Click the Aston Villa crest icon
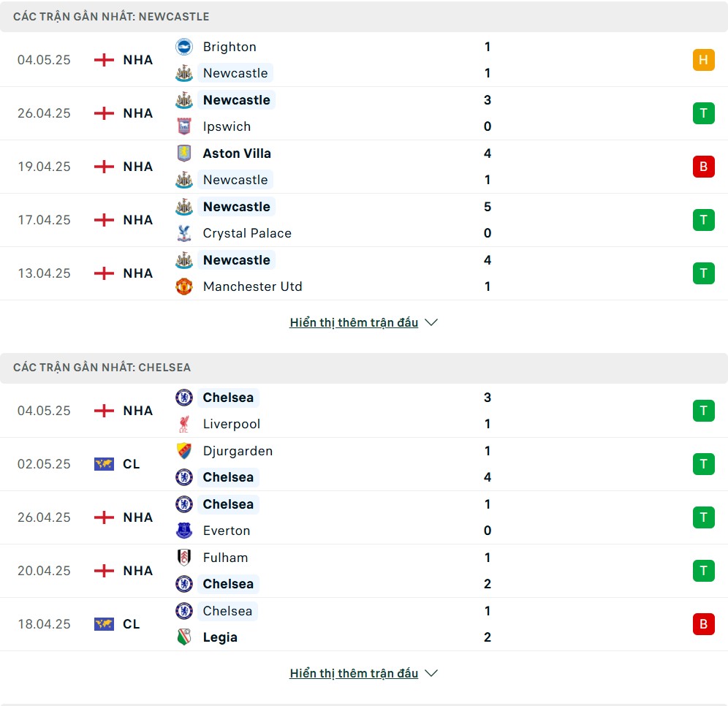This screenshot has height=706, width=728. pyautogui.click(x=184, y=153)
